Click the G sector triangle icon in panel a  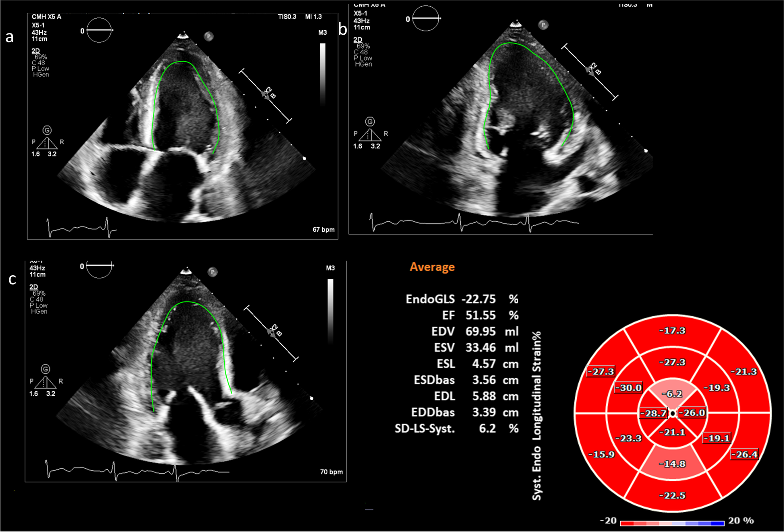point(47,138)
